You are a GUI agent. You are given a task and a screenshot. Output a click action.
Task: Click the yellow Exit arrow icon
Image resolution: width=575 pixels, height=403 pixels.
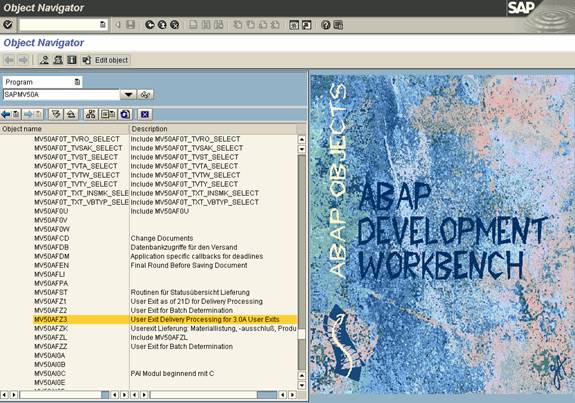point(162,25)
